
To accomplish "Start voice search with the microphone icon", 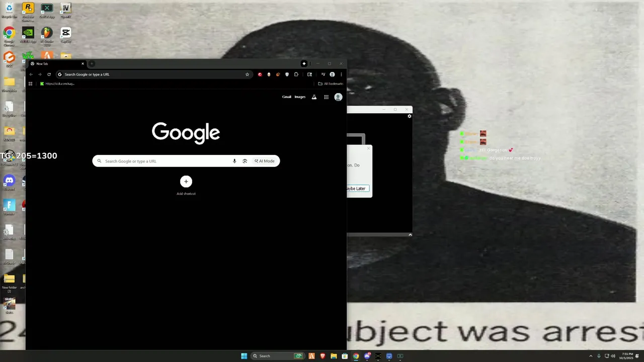I will point(234,161).
